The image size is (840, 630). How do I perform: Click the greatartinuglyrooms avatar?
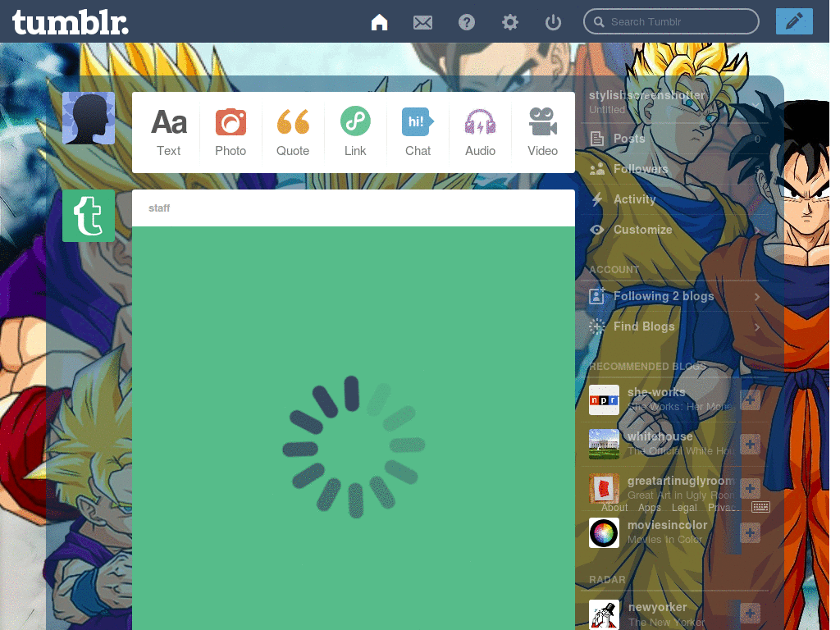pos(604,489)
